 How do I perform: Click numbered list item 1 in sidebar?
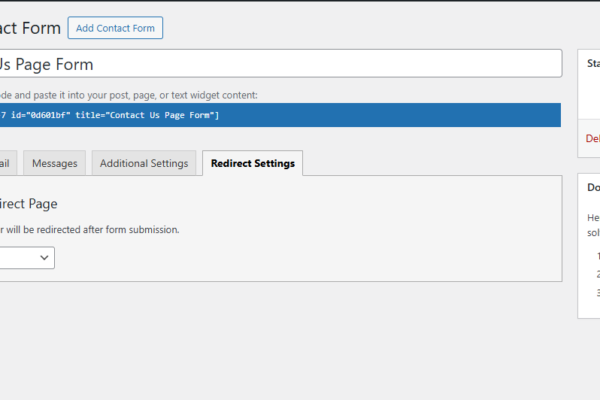coord(597,255)
